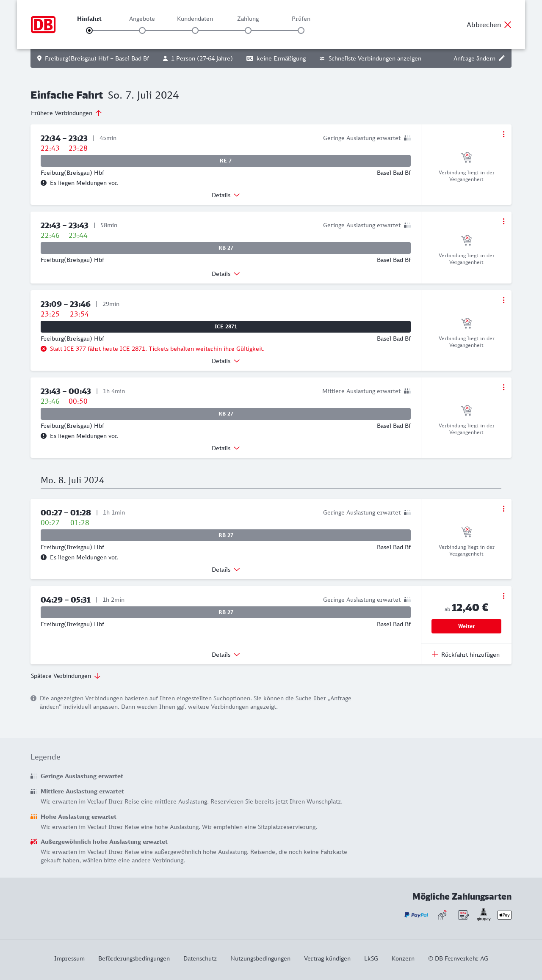Open three-dot menu for 04:29 connection
The width and height of the screenshot is (542, 980).
point(503,596)
